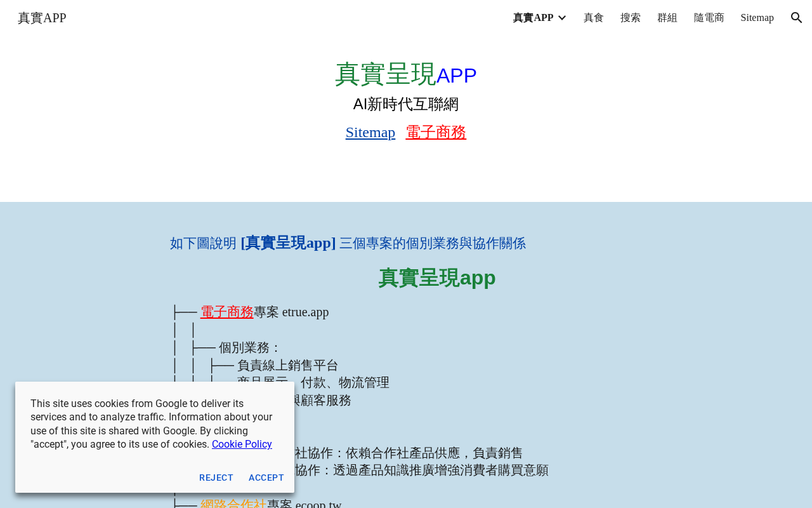The image size is (812, 508).
Task: Open the site search magnifier icon
Action: (x=797, y=18)
